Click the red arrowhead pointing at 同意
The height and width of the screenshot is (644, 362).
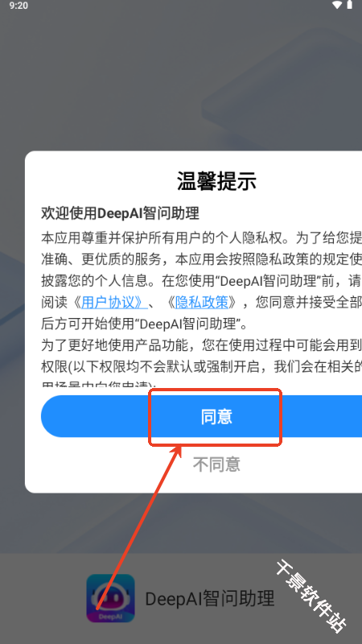coord(177,449)
